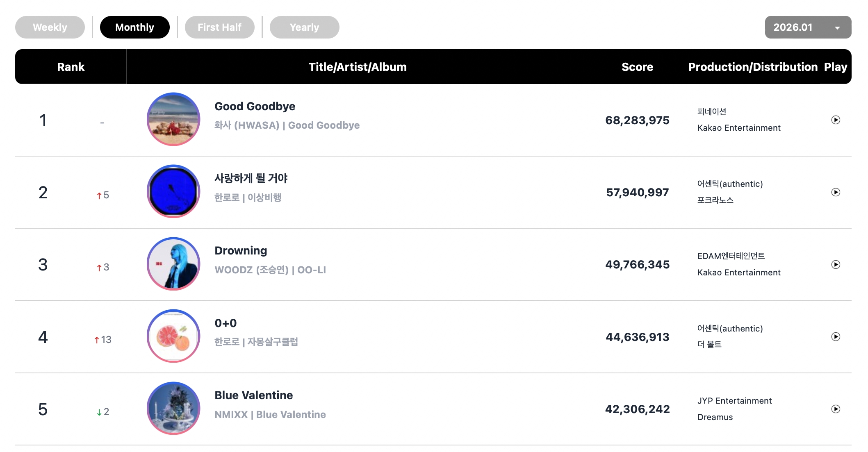Open the Blue Valentine title link
The image size is (868, 452).
click(x=253, y=395)
